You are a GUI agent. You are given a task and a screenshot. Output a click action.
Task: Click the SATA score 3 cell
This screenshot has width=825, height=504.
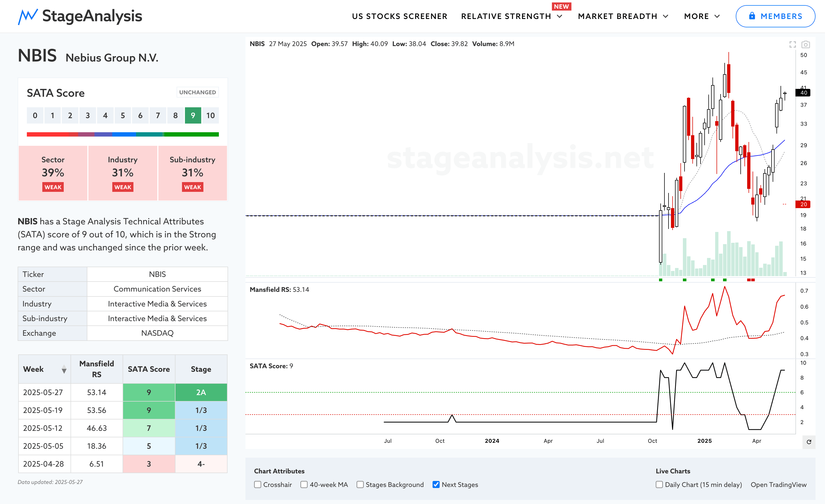[x=149, y=464]
